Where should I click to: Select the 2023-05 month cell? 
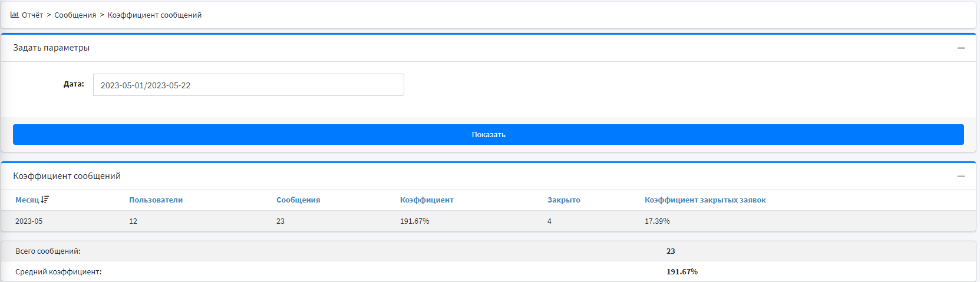(29, 221)
